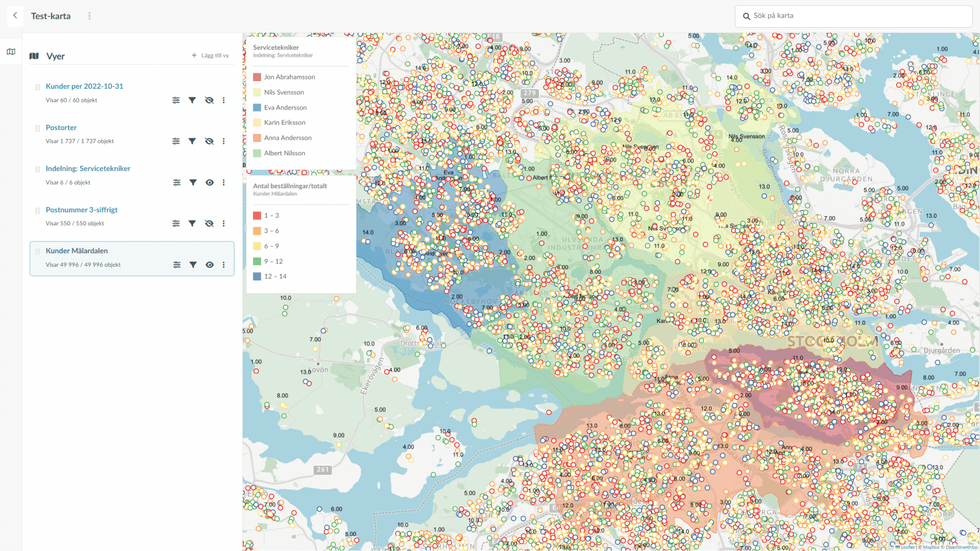Viewport: 980px width, 551px height.
Task: Open style settings for the Postorter view
Action: point(176,141)
